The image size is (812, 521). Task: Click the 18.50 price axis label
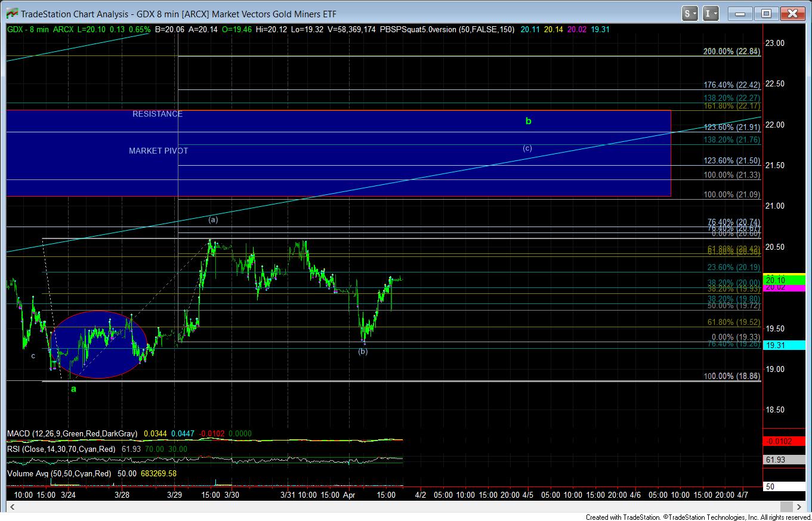pos(774,410)
